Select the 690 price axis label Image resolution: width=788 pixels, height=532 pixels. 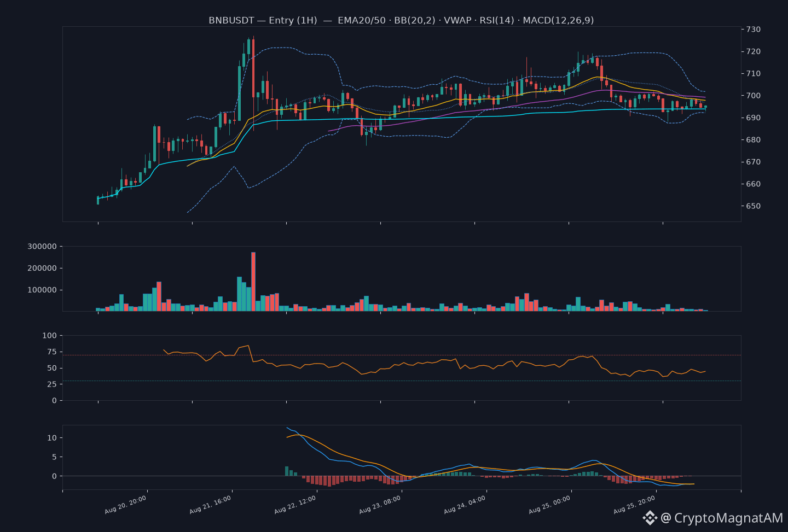pos(752,118)
